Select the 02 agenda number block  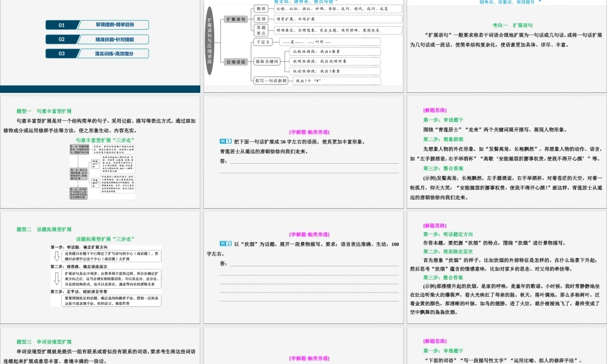(x=62, y=39)
